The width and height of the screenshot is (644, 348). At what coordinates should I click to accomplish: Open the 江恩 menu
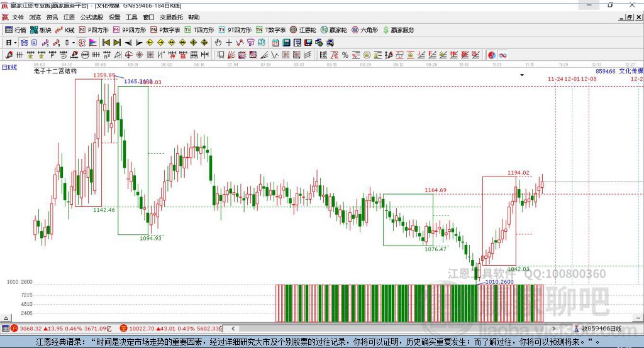[69, 17]
